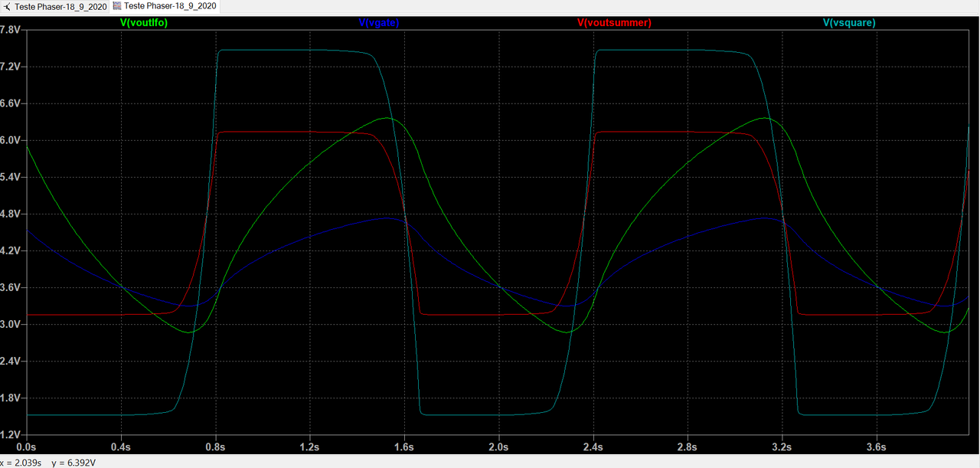Click the 2.8s time axis label
980x468 pixels.
point(688,447)
